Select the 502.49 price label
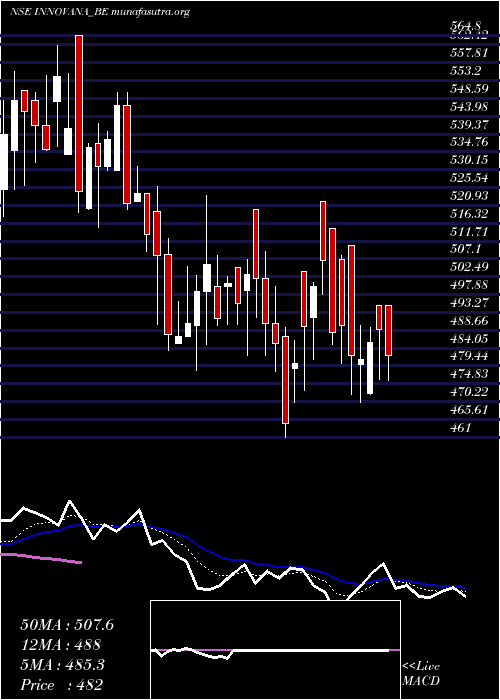 pos(469,267)
